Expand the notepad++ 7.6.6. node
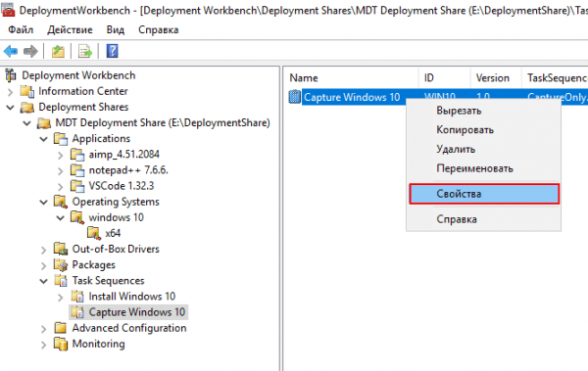588x371 pixels. coord(61,171)
